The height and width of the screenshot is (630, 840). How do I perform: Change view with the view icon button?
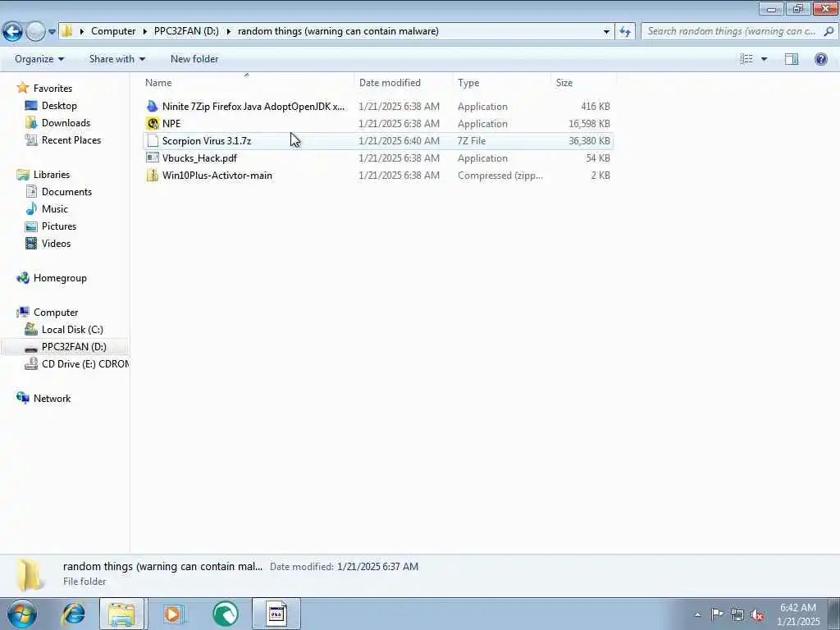point(746,59)
